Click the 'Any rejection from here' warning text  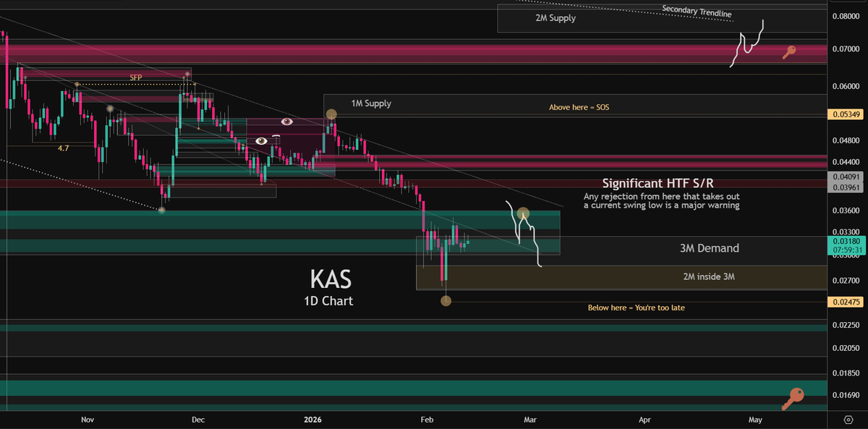click(x=661, y=201)
